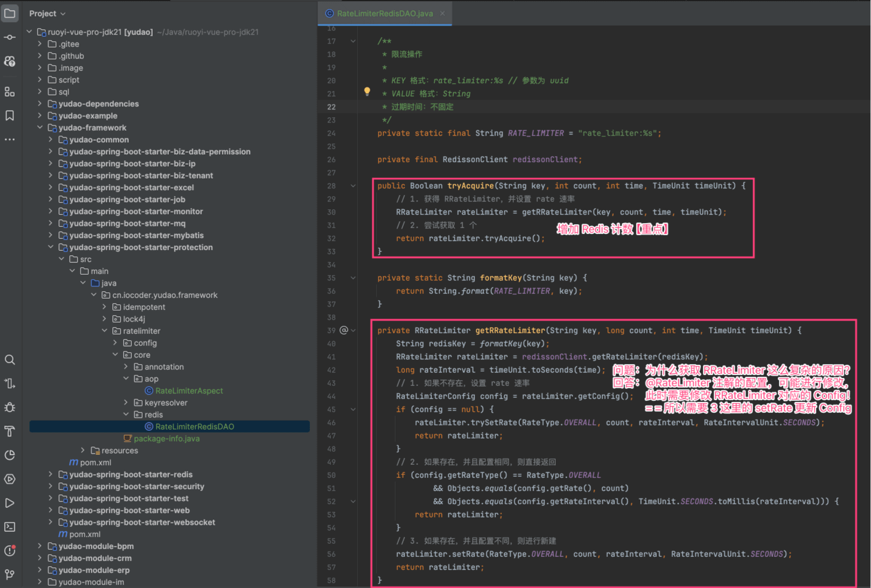Open the Project view dropdown

coord(47,13)
